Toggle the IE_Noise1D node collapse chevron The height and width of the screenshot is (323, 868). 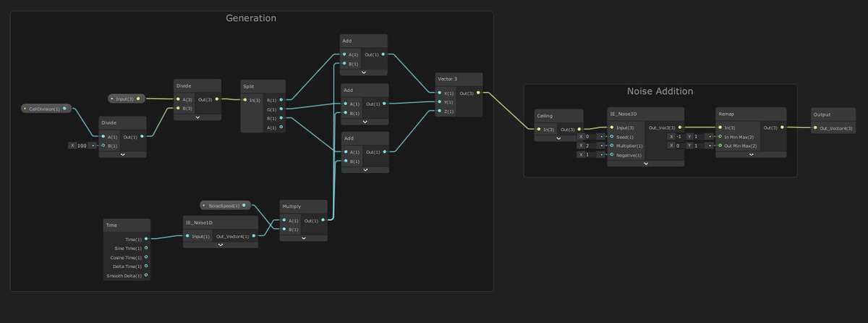[x=220, y=245]
